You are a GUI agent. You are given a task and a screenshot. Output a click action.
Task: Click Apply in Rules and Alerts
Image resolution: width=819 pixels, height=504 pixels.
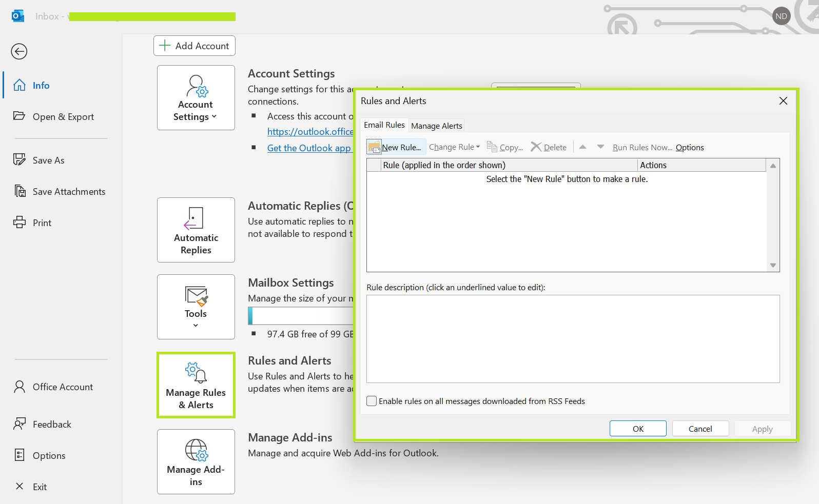point(763,429)
